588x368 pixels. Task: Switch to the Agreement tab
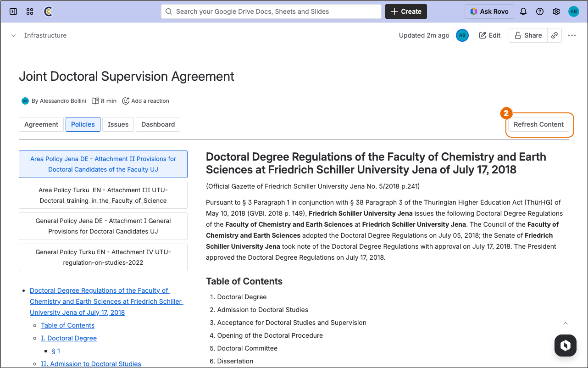41,124
